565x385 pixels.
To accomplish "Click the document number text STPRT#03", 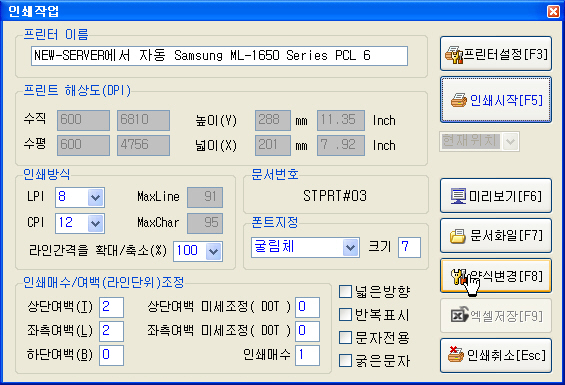I will coord(335,196).
